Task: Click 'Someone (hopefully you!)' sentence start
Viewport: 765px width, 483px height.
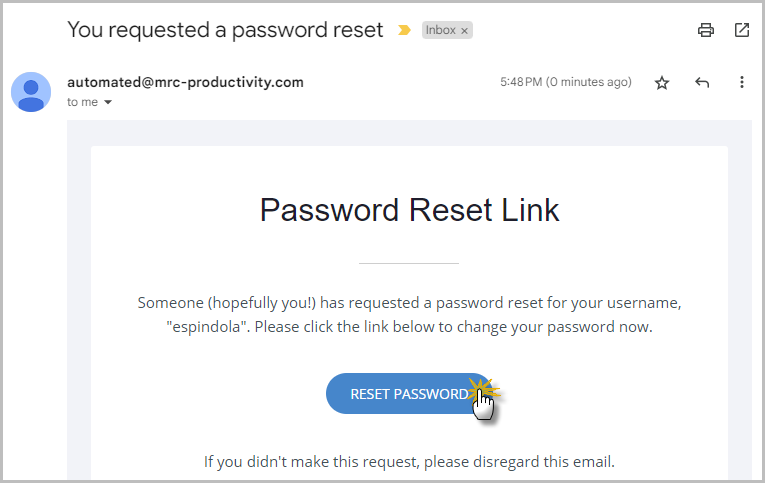Action: click(226, 303)
